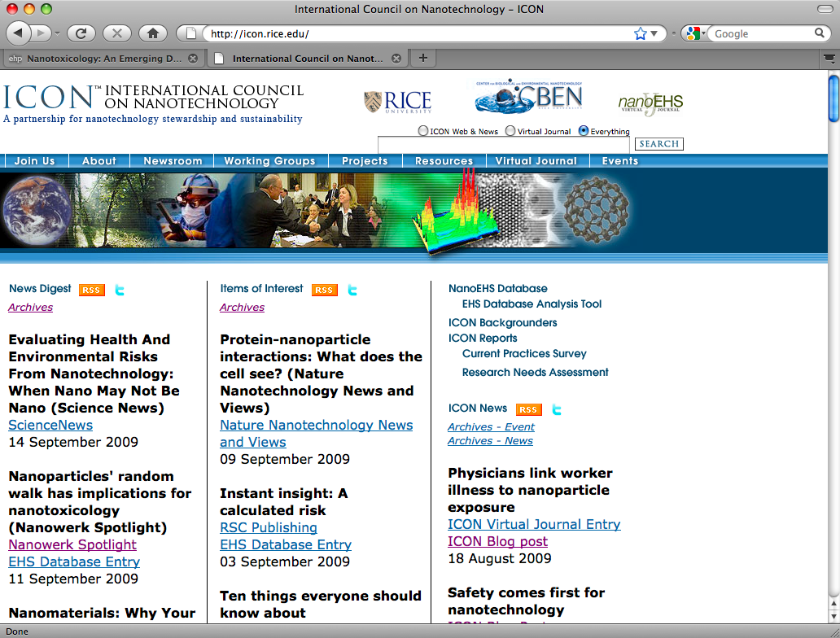Open EHS Database Entry under RSC Publishing
This screenshot has width=840, height=638.
click(x=286, y=544)
